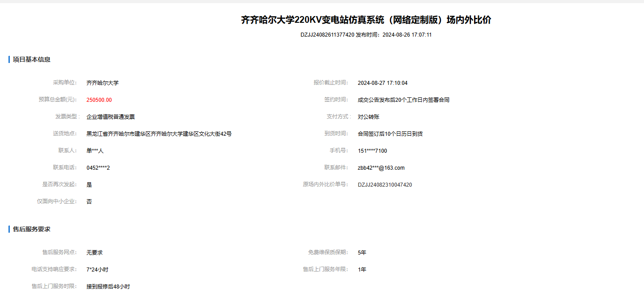This screenshot has width=644, height=301.
Task: Click the signing time text 成交公告发布后20个工作日内签署合同
Action: [x=403, y=100]
